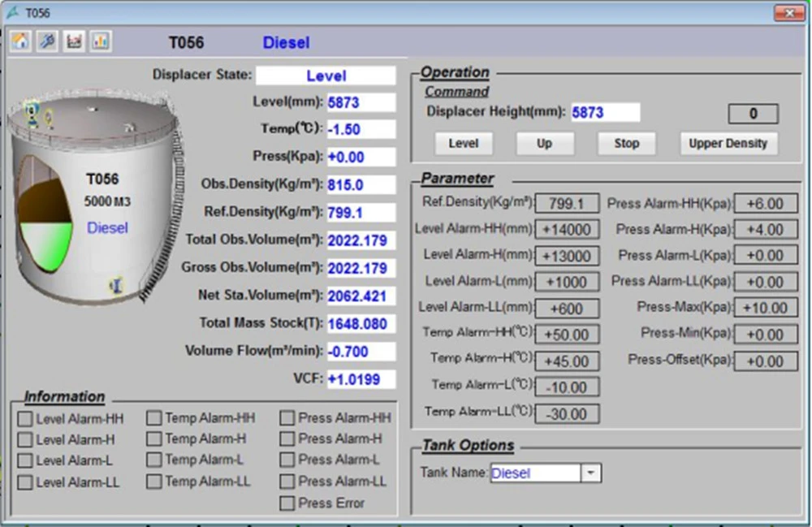Toggle the Press Alarm-HH checkbox
Screen dimensions: 812x527
coord(287,417)
